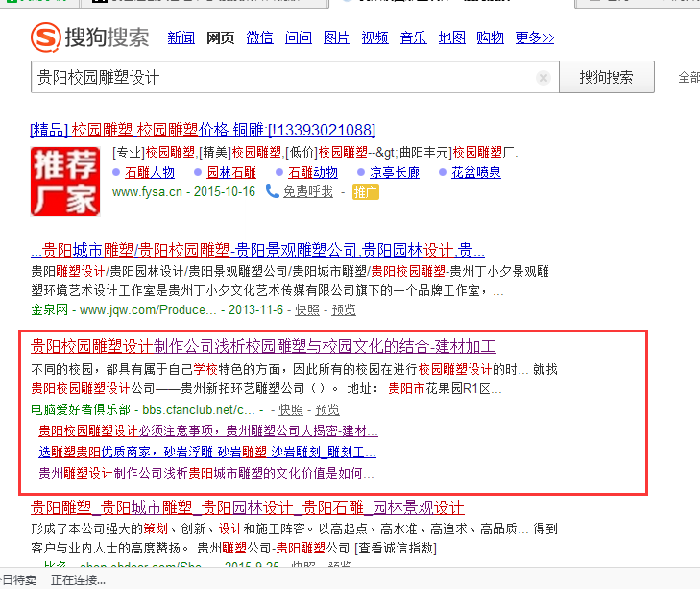This screenshot has width=700, height=589.
Task: Select the 网页 tab
Action: pos(220,37)
